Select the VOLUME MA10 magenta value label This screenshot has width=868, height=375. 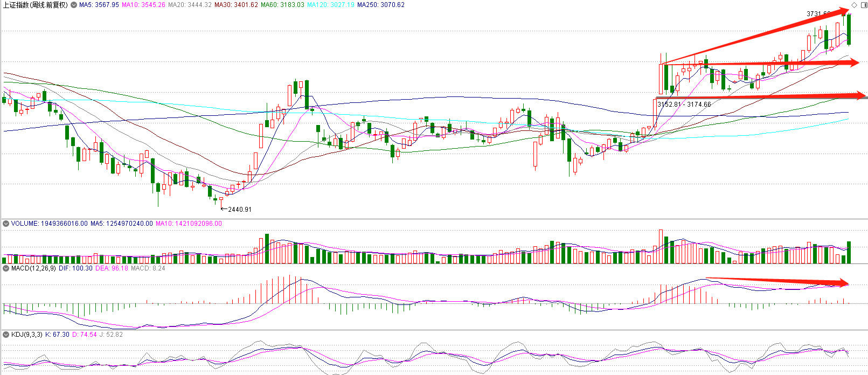point(189,224)
